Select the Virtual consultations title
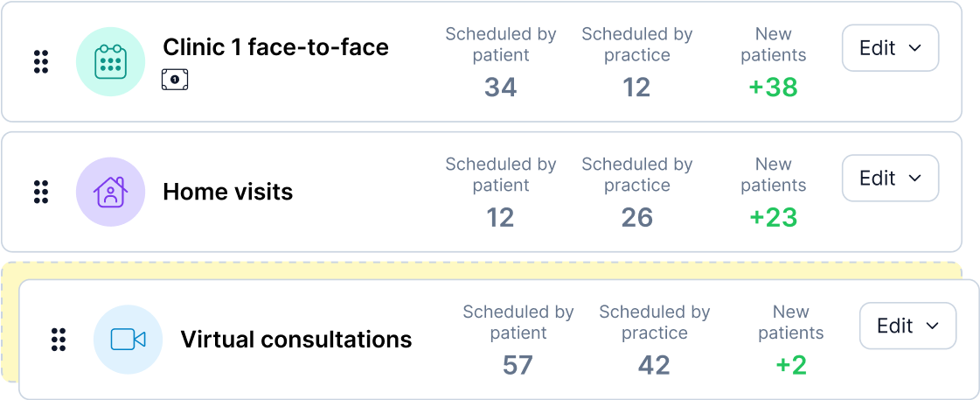 pos(296,340)
